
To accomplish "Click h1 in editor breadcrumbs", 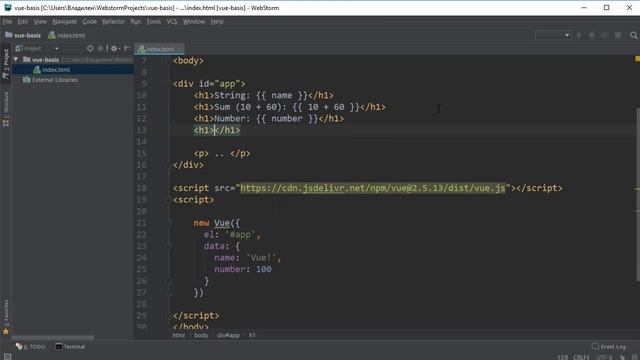I will click(x=252, y=335).
